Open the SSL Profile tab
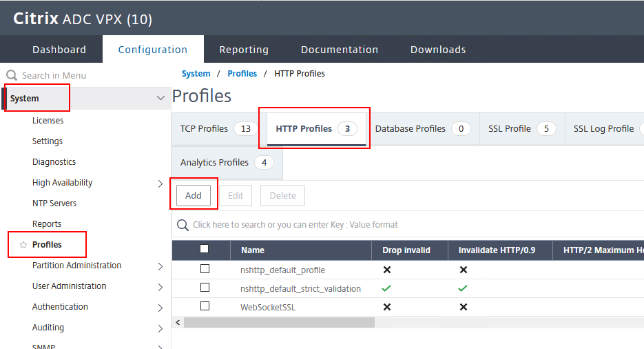The height and width of the screenshot is (349, 644). tap(521, 128)
